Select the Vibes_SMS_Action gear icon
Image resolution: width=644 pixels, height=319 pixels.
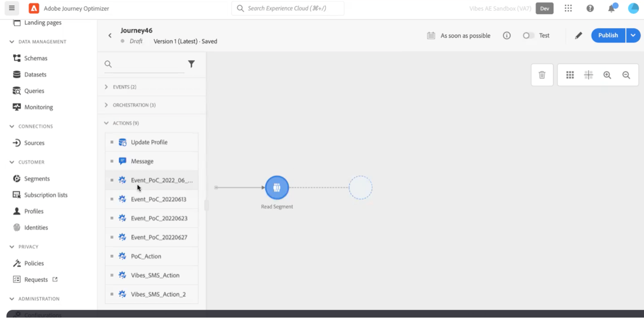122,275
